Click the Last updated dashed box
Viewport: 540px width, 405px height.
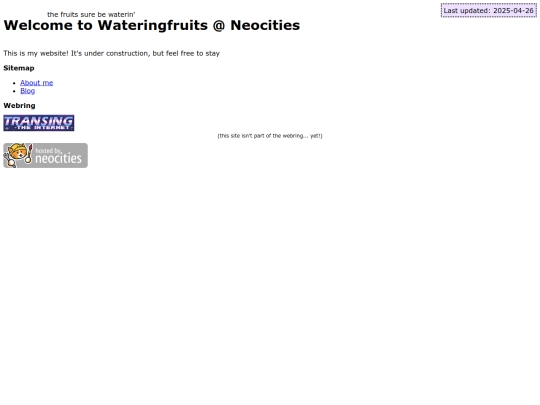(489, 10)
